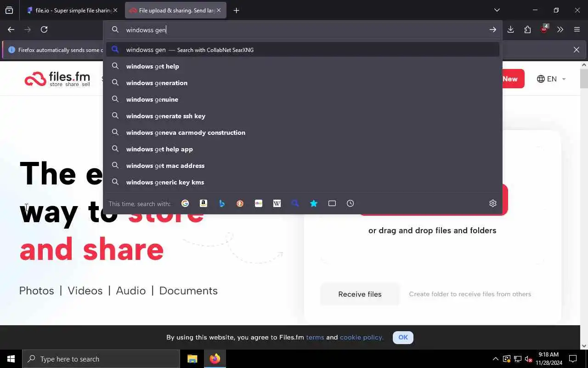Click the Receive files button
Screen dimensions: 588x368
[360, 294]
